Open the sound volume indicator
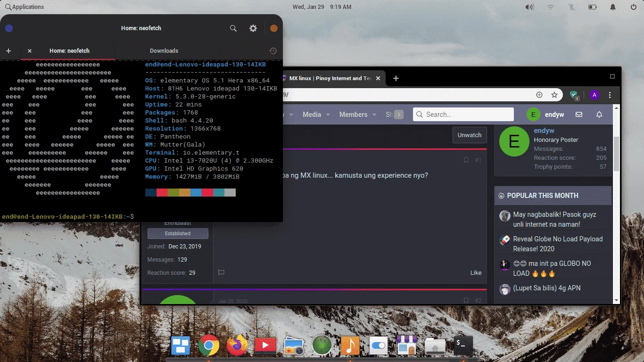 click(x=529, y=7)
